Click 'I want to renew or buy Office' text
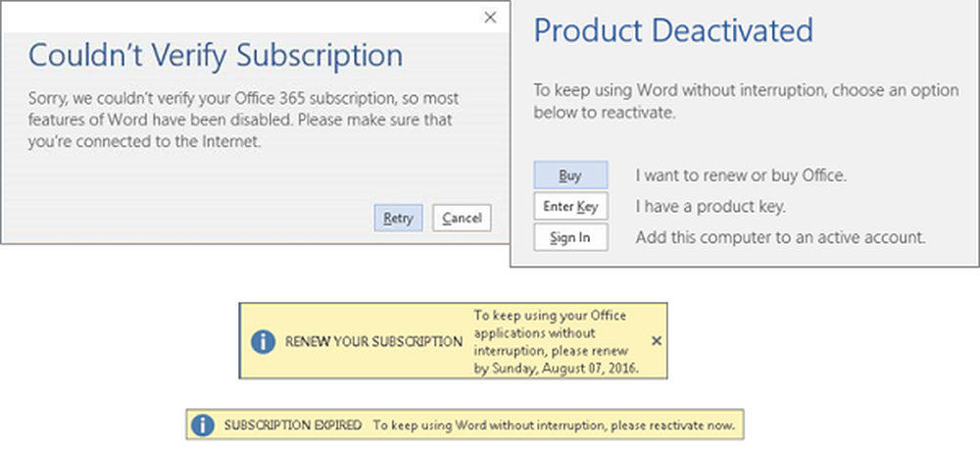 (741, 176)
